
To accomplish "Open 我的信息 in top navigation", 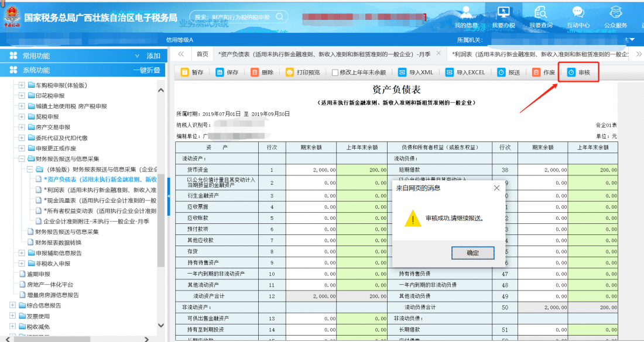I will (466, 17).
